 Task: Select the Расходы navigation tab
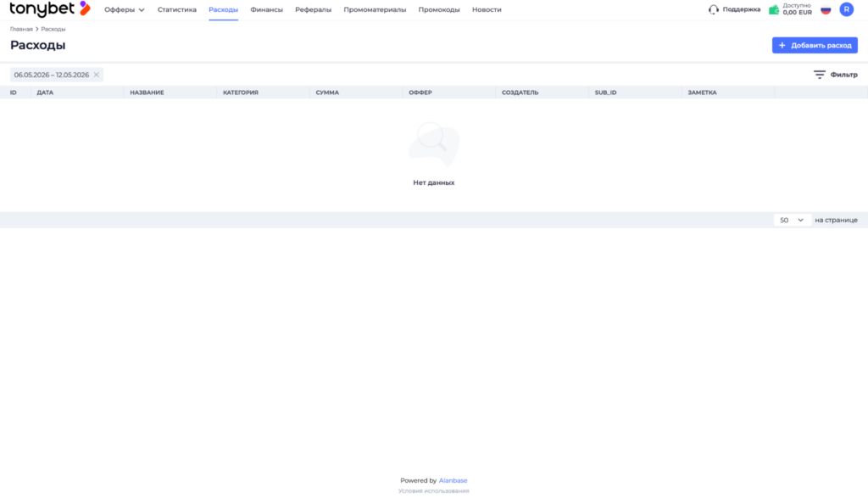click(x=223, y=9)
